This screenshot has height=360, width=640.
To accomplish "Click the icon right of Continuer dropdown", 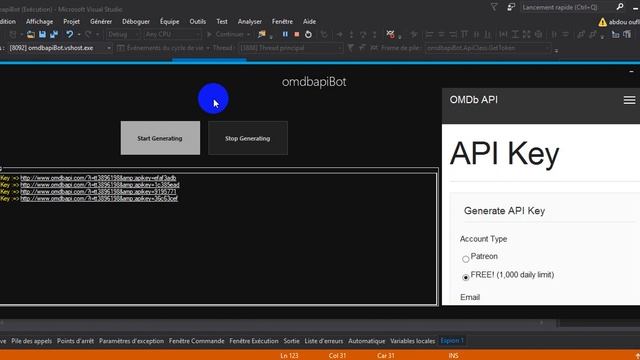I will [262, 35].
